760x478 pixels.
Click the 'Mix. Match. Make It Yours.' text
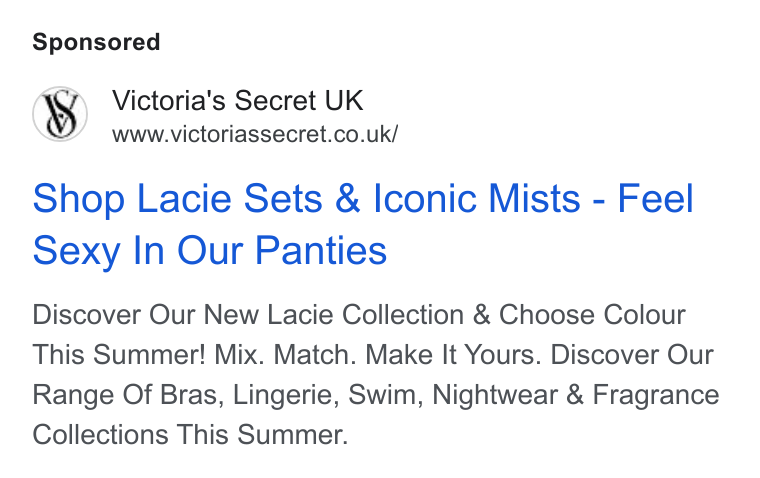378,354
